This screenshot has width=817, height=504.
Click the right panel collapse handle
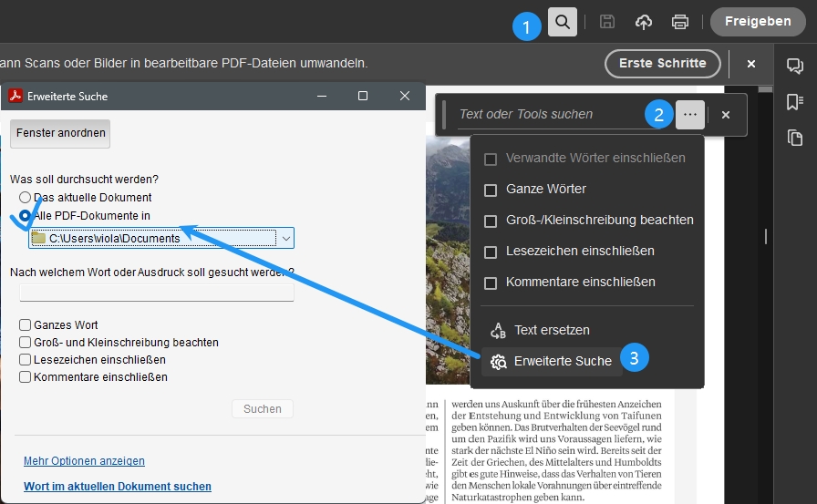pos(765,237)
